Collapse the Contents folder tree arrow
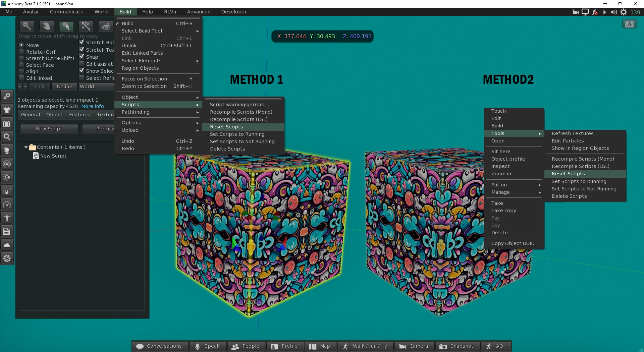The image size is (644, 352). (26, 147)
